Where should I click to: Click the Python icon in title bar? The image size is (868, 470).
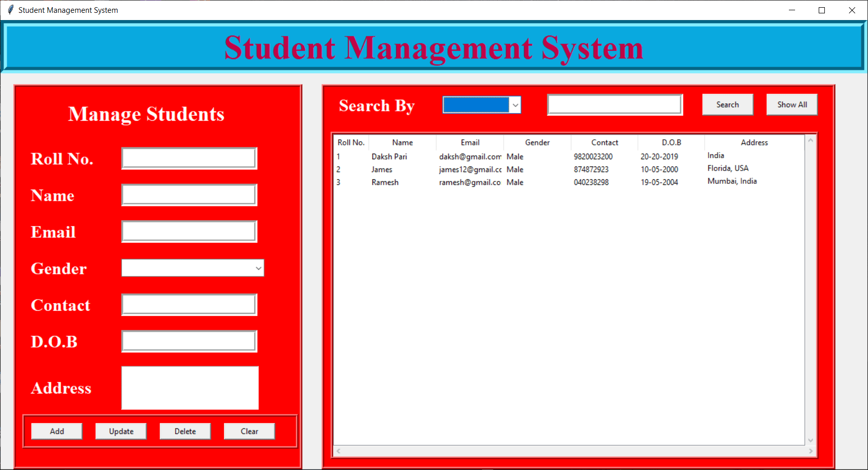10,10
